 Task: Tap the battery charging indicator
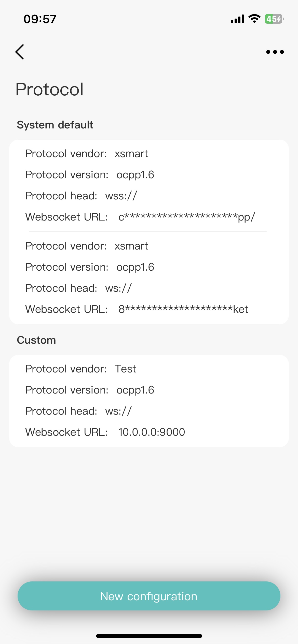pyautogui.click(x=274, y=19)
